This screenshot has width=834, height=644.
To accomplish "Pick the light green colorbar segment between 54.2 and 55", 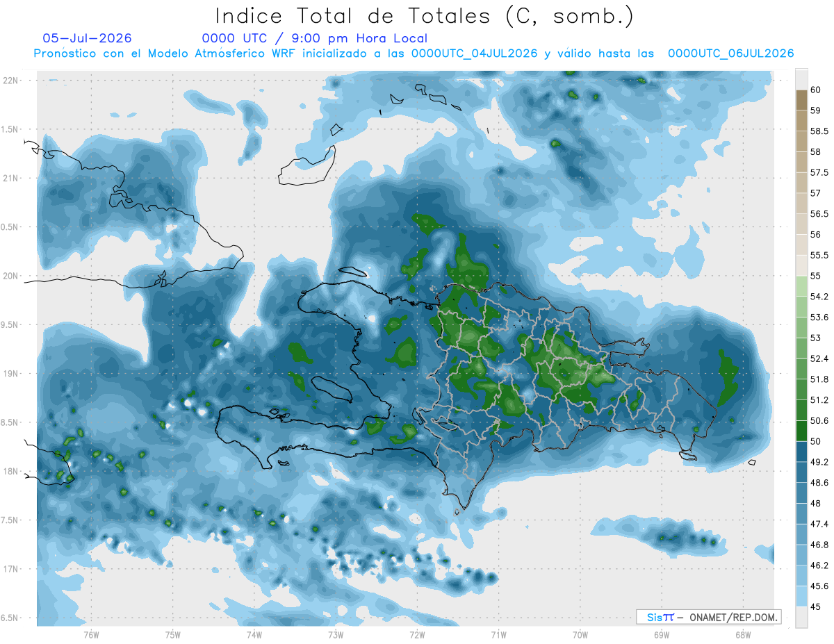I will click(x=801, y=286).
